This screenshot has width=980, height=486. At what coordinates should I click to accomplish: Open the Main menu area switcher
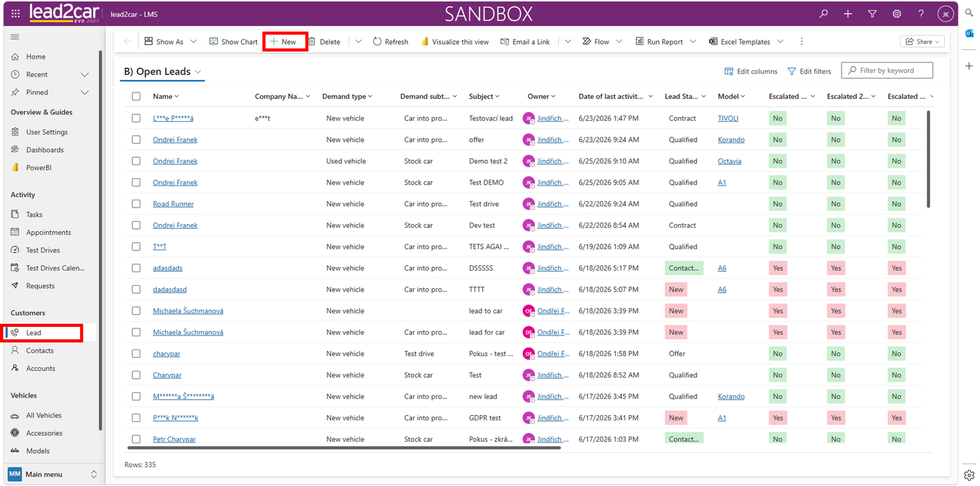[x=52, y=474]
